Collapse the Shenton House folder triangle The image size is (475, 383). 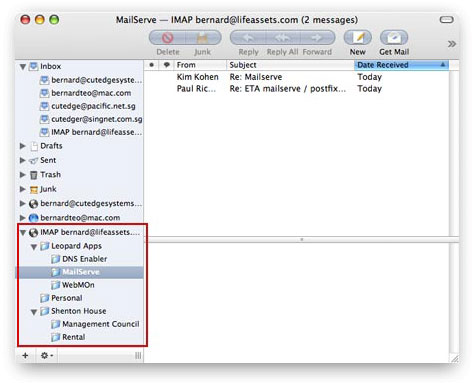point(34,312)
